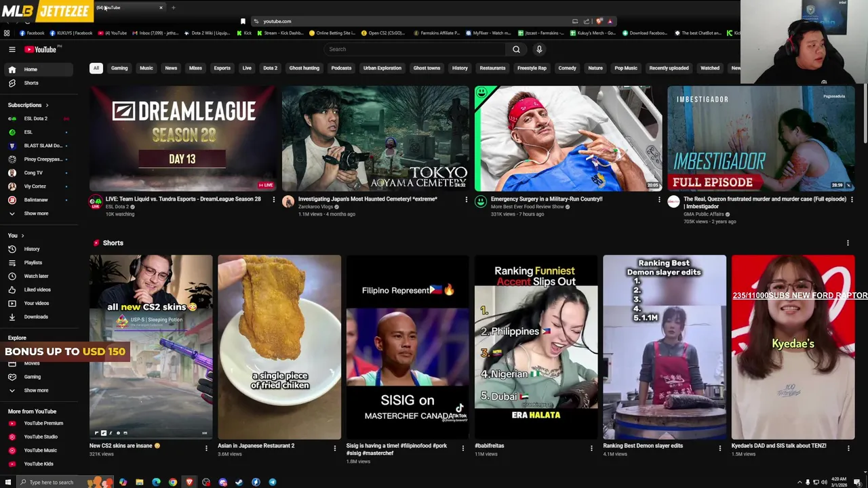Open 'LIVE: Team Liquid vs. Tundra Esports' title link
The height and width of the screenshot is (488, 868).
(183, 199)
